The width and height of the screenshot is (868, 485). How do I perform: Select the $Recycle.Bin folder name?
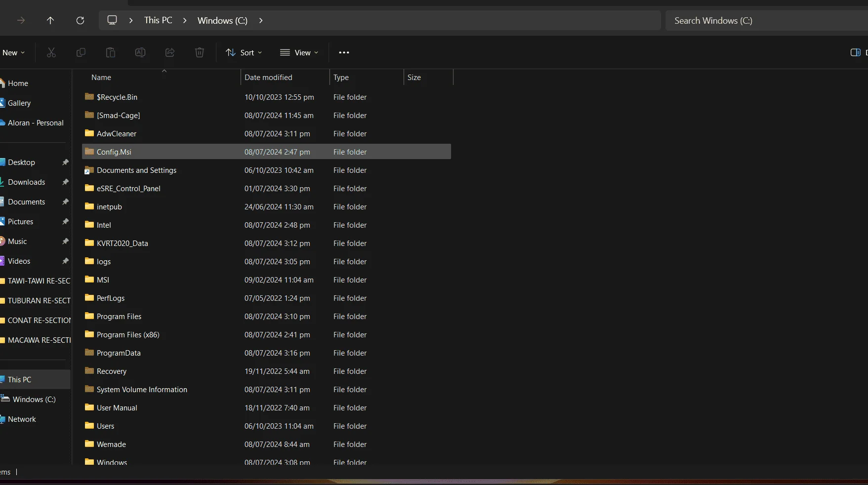(x=117, y=97)
